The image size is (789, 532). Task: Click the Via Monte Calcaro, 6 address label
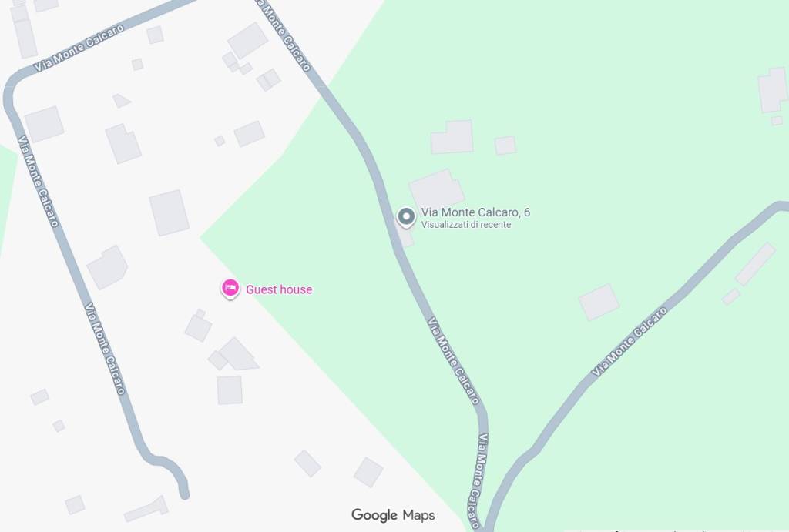click(475, 212)
